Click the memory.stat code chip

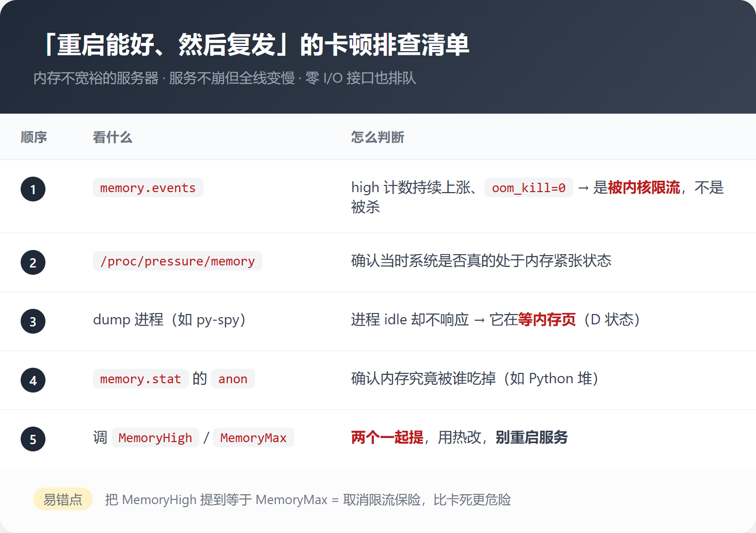140,379
